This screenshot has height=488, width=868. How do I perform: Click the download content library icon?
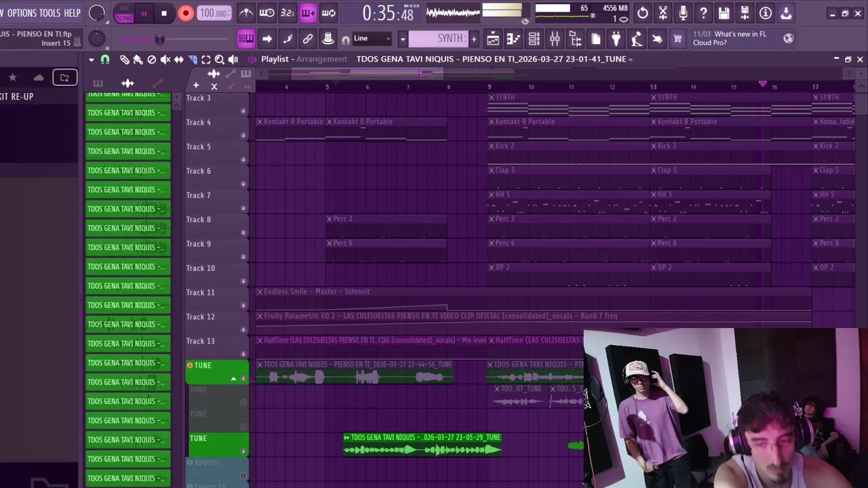(786, 13)
